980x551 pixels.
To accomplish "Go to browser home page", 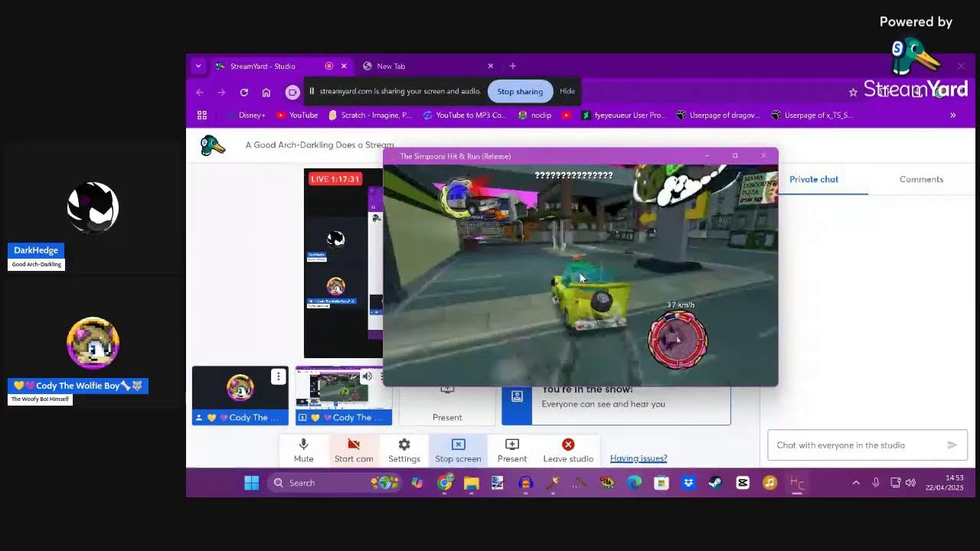I will coord(266,93).
